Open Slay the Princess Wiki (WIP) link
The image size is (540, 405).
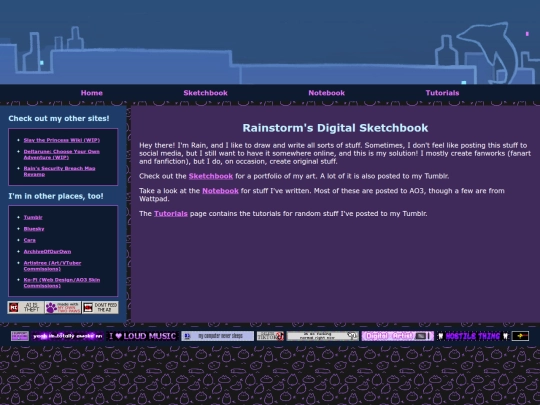pyautogui.click(x=62, y=140)
